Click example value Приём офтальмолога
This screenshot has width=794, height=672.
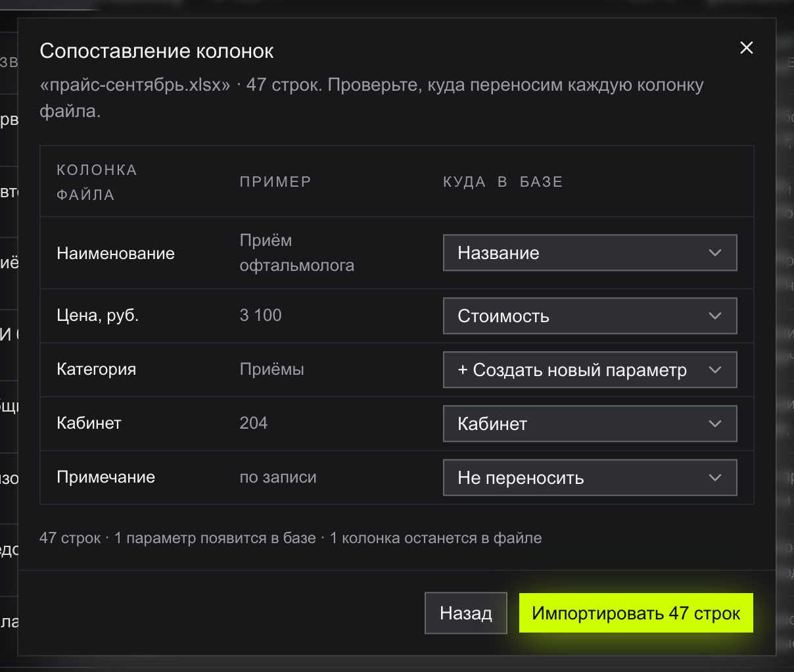coord(297,252)
